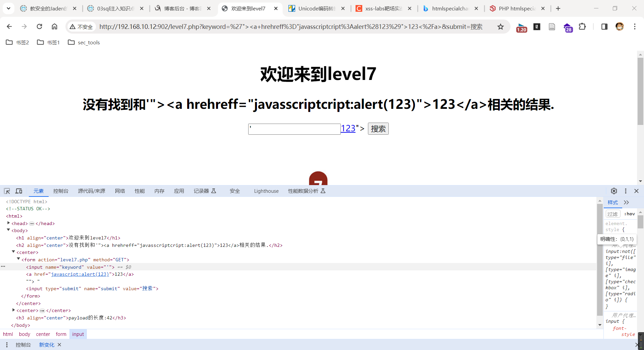This screenshot has height=350, width=644.
Task: Reload the level7 page
Action: click(x=39, y=27)
